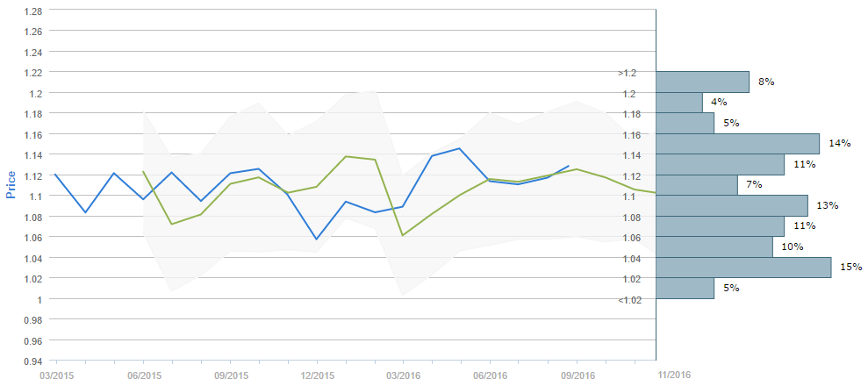Viewport: 868px width, 386px height.
Task: Select the 11/2016 date label
Action: pos(674,375)
